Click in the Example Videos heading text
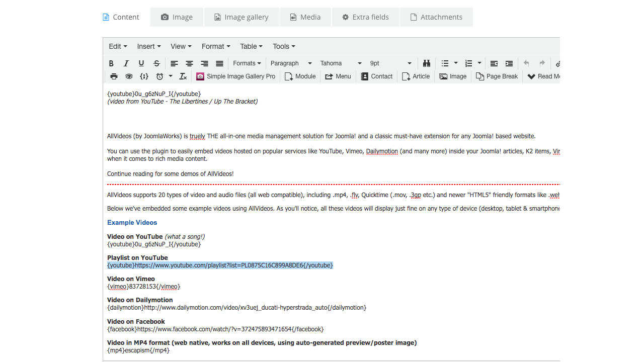Viewport: 644px width, 362px height. [x=132, y=222]
